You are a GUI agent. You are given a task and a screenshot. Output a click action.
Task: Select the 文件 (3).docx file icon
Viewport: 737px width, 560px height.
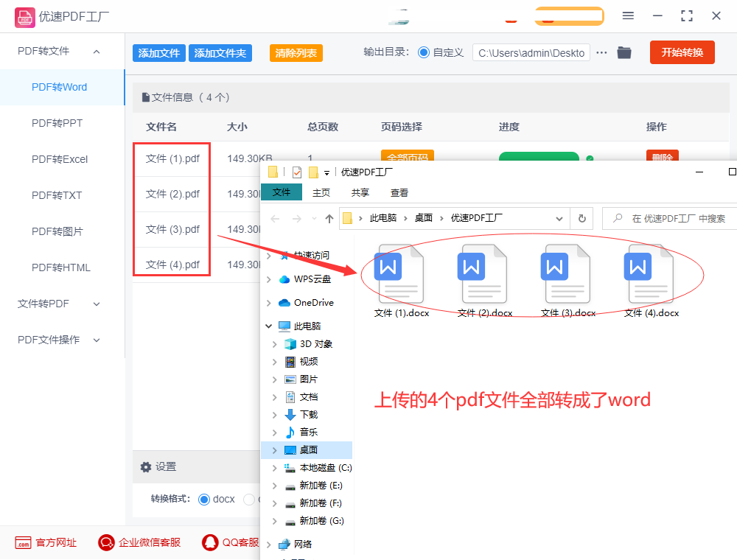coord(565,274)
